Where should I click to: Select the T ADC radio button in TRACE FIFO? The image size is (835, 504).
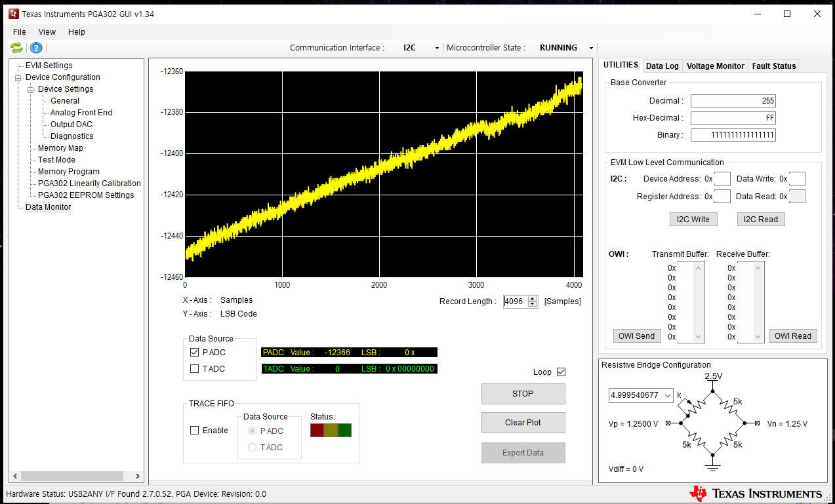point(252,447)
